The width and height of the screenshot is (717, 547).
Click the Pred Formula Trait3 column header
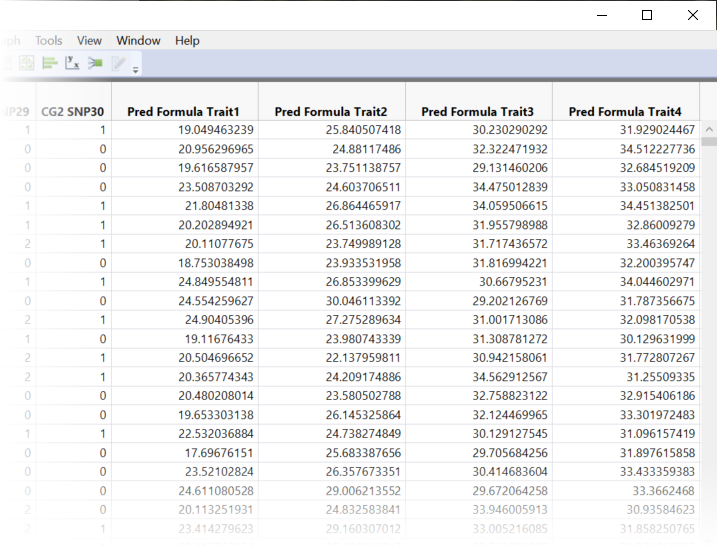(478, 112)
